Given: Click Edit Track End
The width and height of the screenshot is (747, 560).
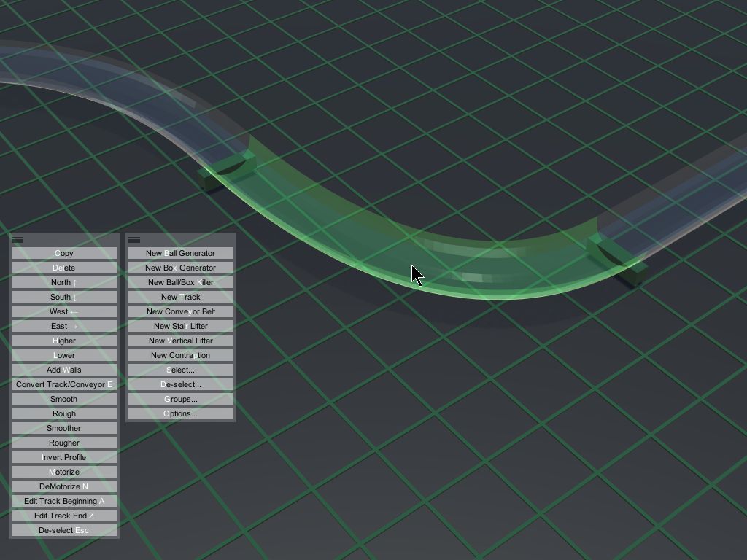Looking at the screenshot, I should pyautogui.click(x=64, y=516).
